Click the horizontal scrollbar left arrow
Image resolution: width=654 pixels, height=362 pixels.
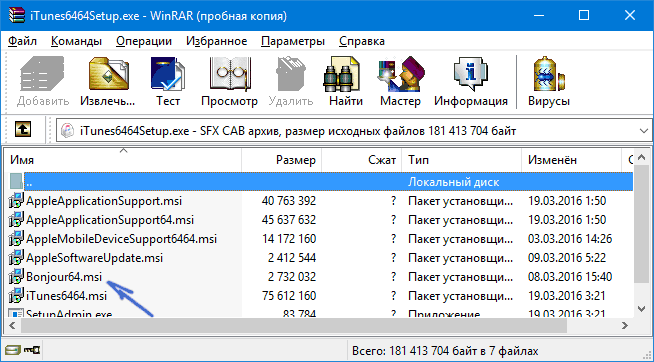(13, 325)
